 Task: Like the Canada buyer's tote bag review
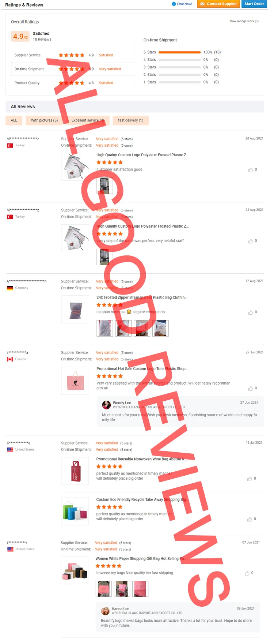coord(251,389)
